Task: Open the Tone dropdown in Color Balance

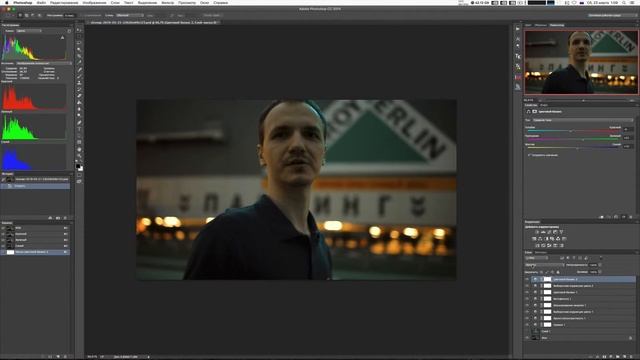Action: tap(583, 120)
